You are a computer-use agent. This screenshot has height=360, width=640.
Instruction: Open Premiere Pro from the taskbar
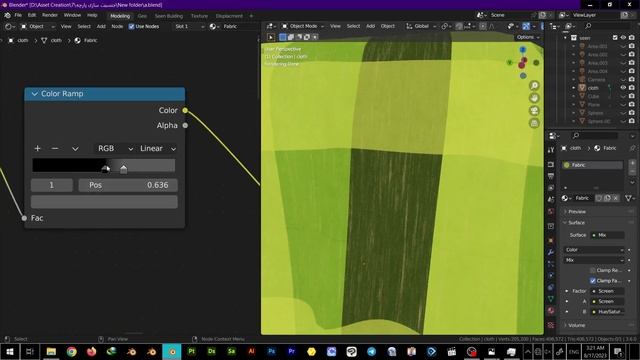291,351
